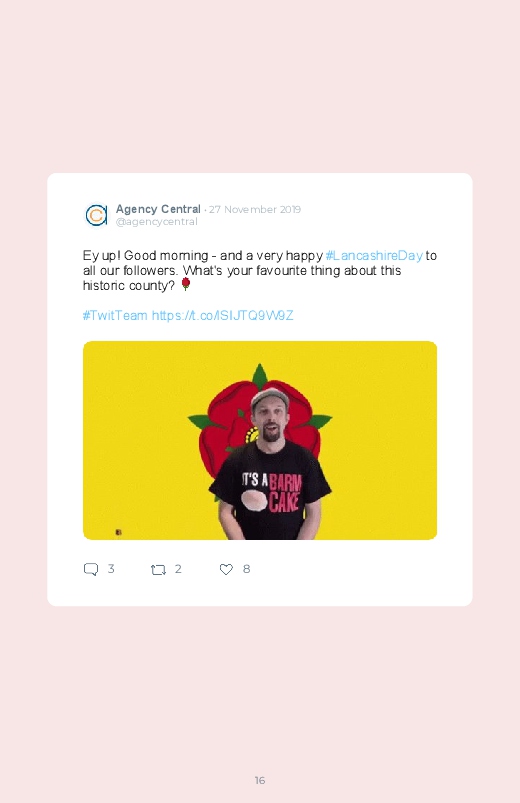This screenshot has width=520, height=803.
Task: Follow the t.co shortened link
Action: [x=222, y=315]
